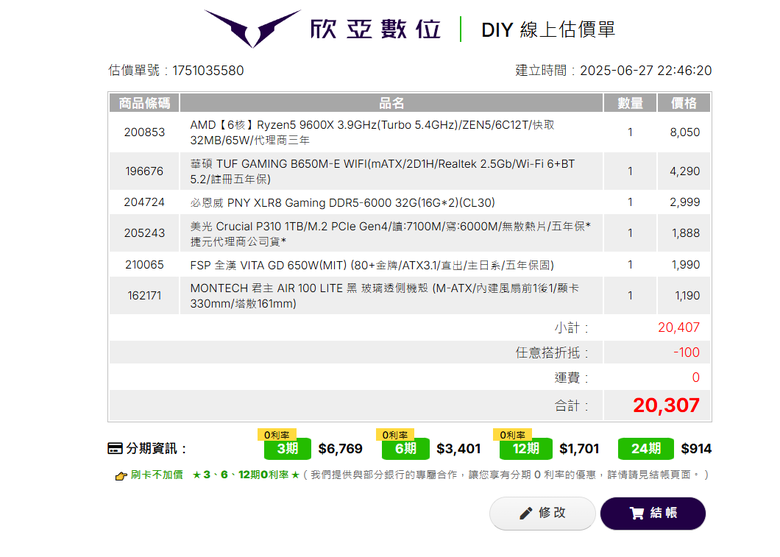Click the credit card icon beside 分期資訊
Image resolution: width=780 pixels, height=557 pixels.
pos(115,449)
